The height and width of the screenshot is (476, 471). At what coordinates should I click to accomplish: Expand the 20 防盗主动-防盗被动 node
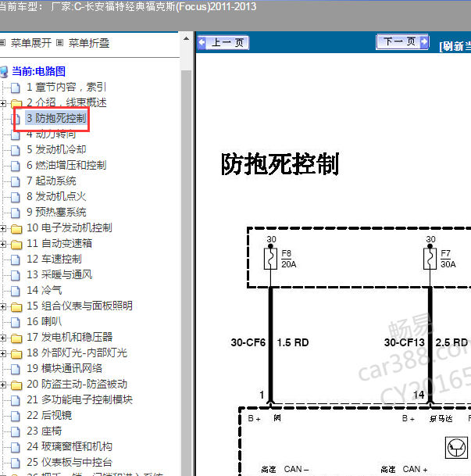point(2,385)
